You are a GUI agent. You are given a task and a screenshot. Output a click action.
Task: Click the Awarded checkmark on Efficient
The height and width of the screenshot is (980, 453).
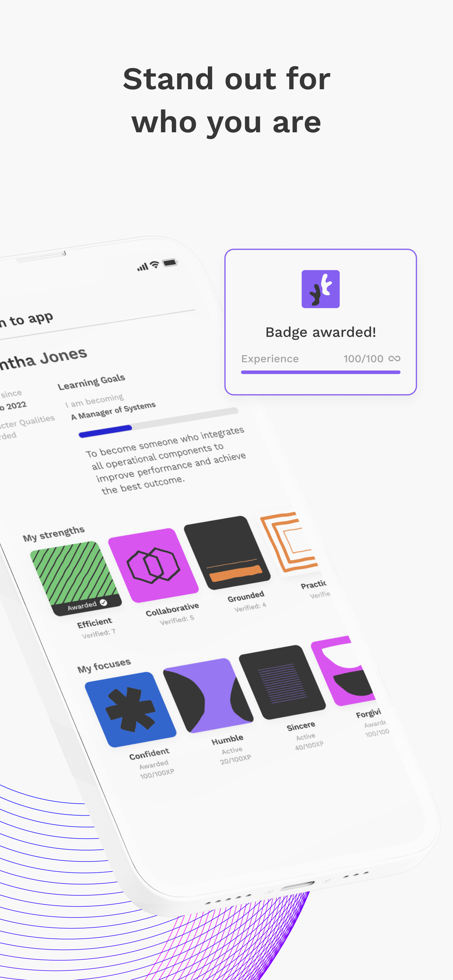coord(103,603)
